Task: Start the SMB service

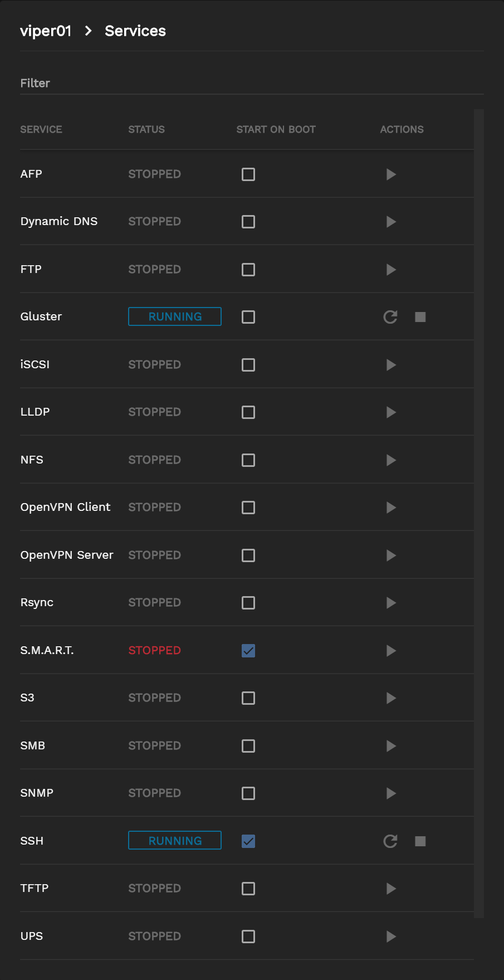Action: tap(391, 746)
